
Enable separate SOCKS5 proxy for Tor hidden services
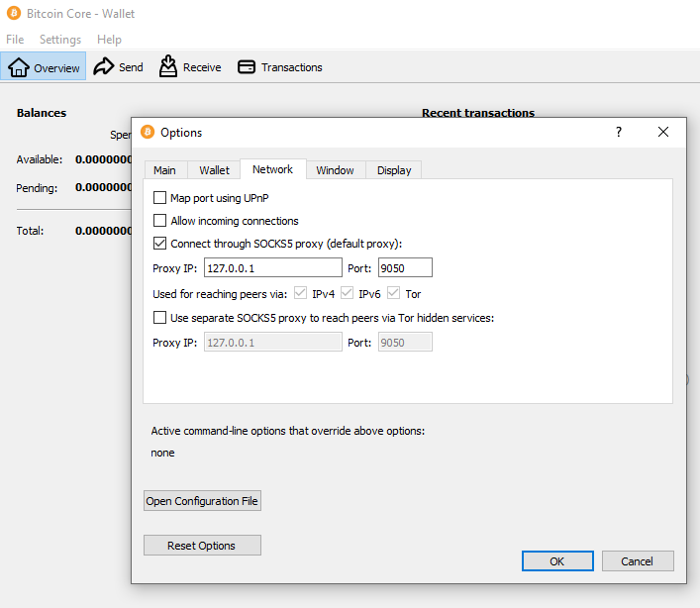click(x=159, y=318)
